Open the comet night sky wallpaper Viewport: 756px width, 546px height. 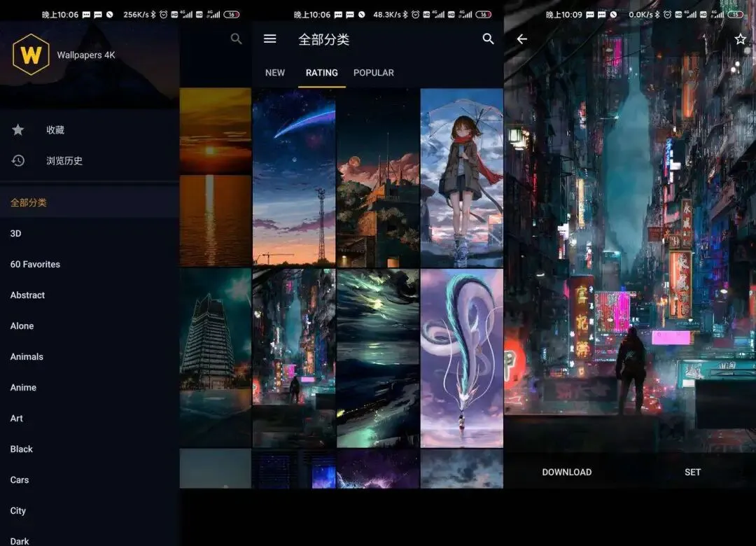[x=294, y=178]
